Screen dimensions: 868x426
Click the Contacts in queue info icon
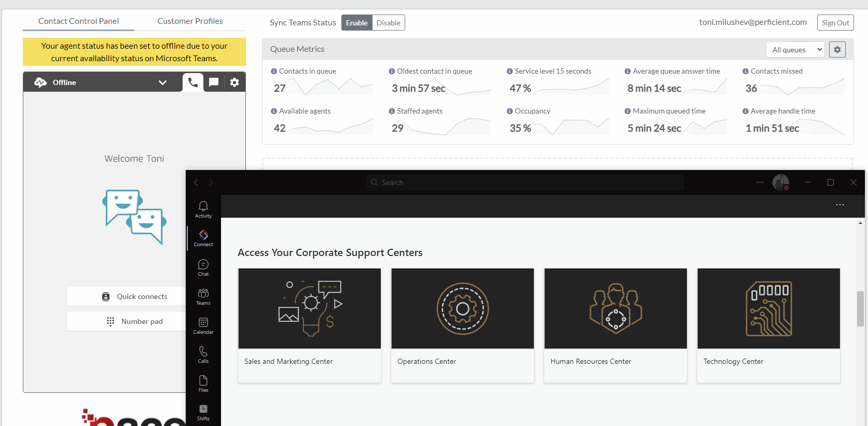click(274, 72)
